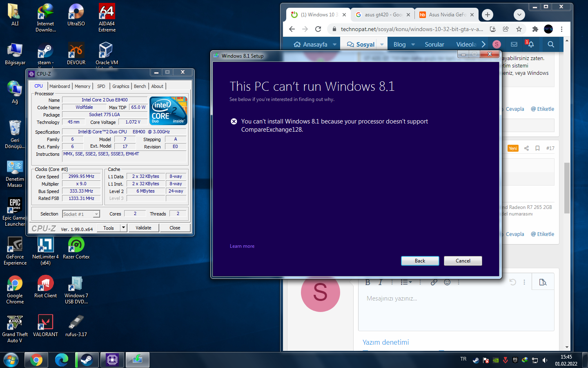Open the Sorular forum navigation link
This screenshot has width=588, height=368.
coord(434,45)
